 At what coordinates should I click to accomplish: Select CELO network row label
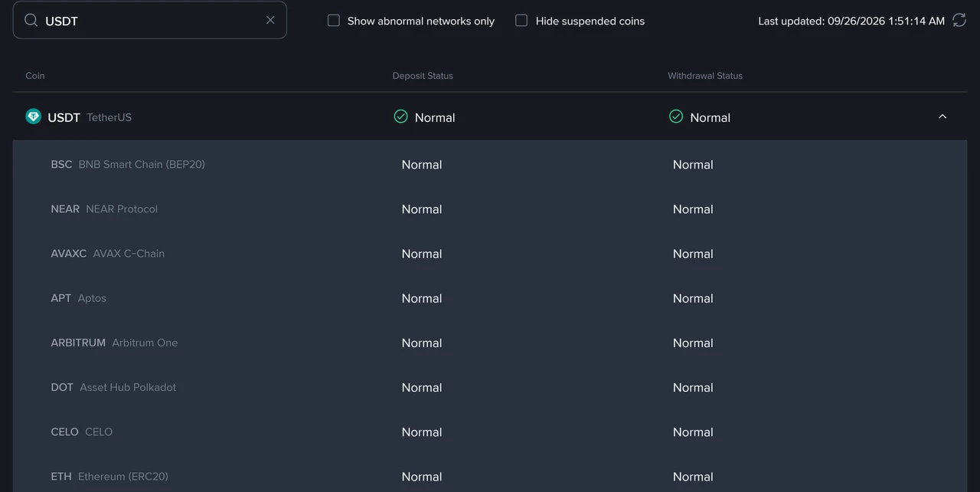pyautogui.click(x=82, y=431)
